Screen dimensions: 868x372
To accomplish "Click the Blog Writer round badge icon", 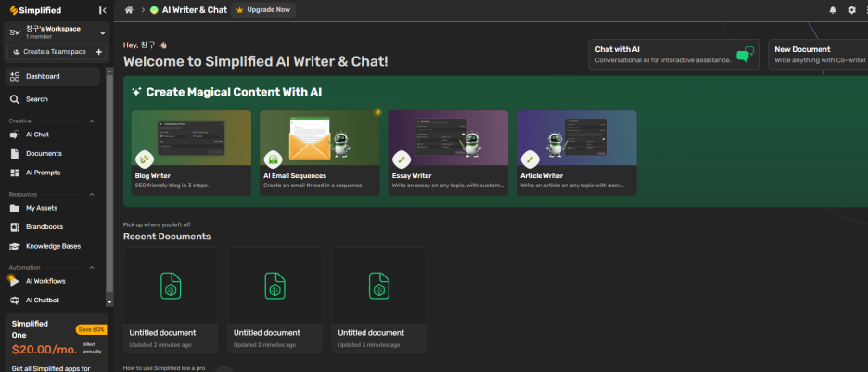I will (x=144, y=160).
